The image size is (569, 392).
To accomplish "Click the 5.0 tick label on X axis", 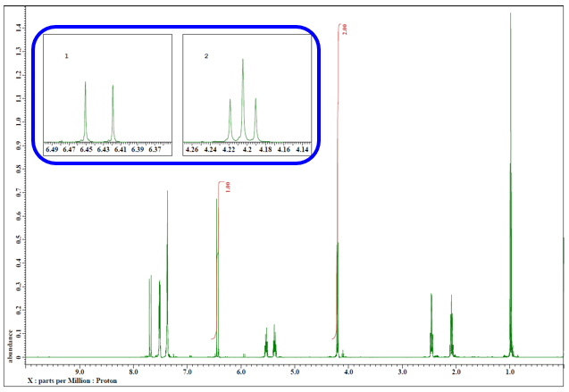I will pos(295,371).
